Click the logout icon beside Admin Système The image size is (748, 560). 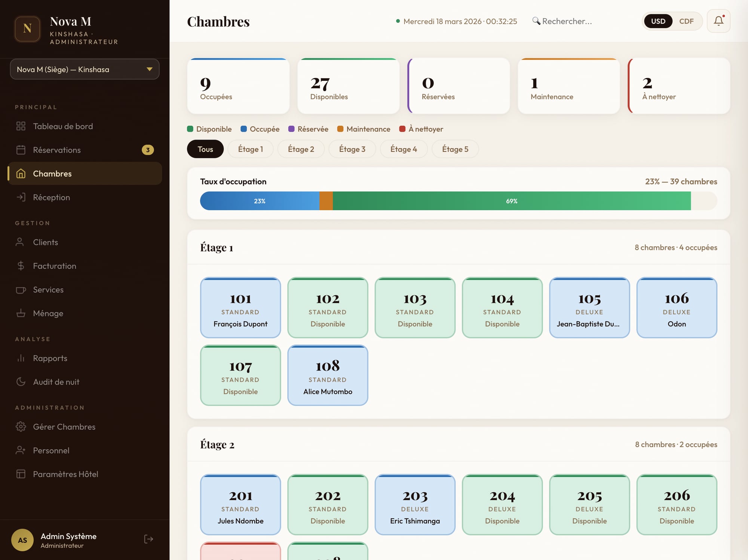[148, 539]
